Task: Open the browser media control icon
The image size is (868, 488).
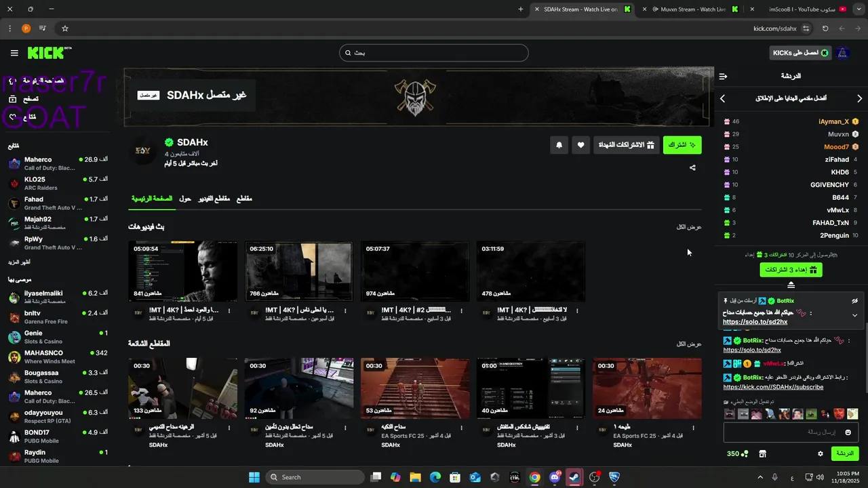Action: click(43, 28)
